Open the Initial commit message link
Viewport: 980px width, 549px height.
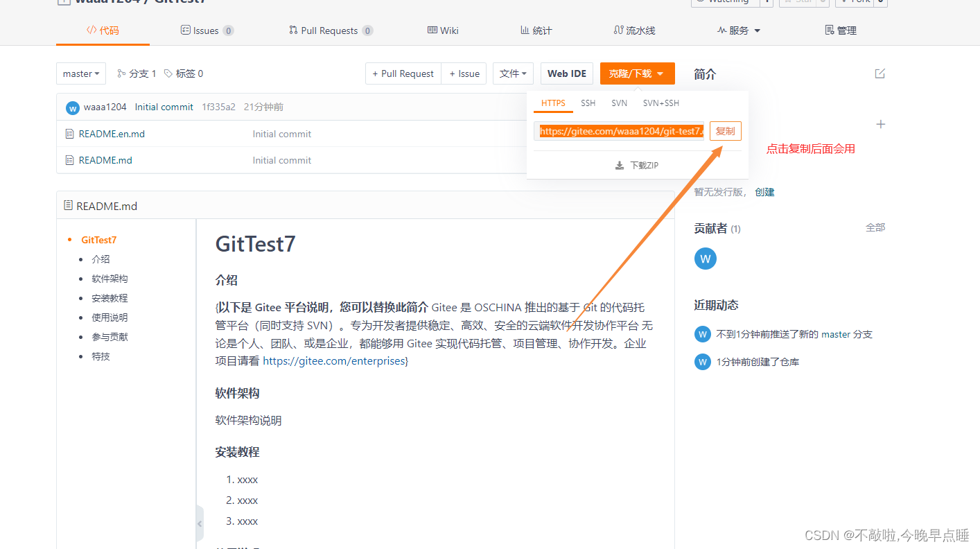pos(164,107)
